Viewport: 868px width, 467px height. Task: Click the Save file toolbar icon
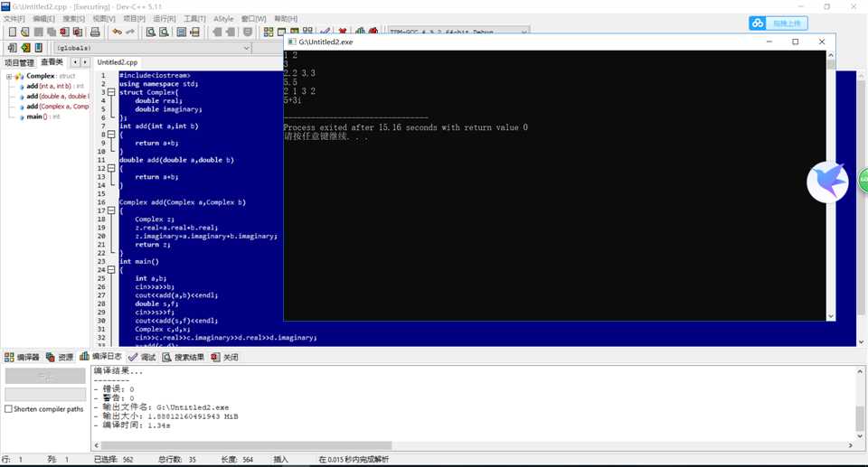(38, 33)
